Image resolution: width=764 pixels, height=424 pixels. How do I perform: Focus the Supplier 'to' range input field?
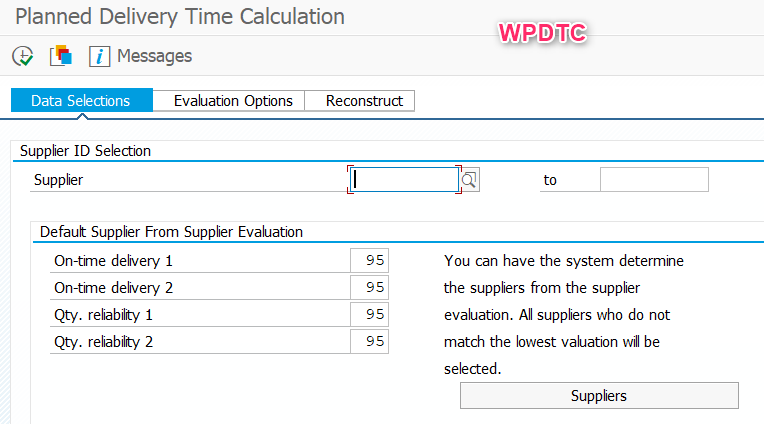654,180
